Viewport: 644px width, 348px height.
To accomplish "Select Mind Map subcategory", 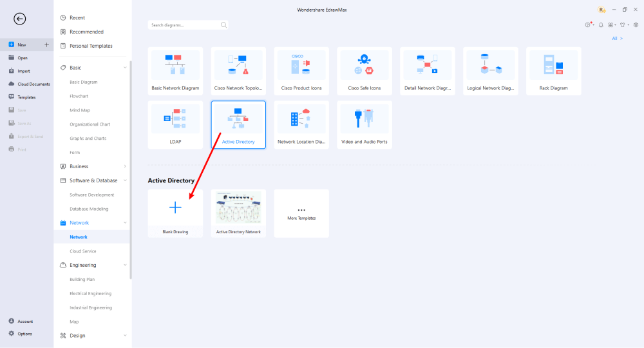I will point(80,110).
